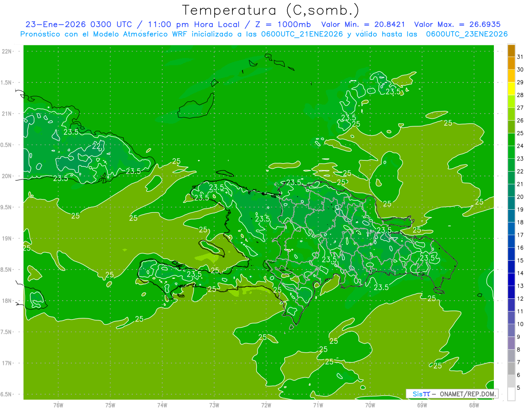
Task: Click the 17N latitude axis label
Action: (x=7, y=363)
